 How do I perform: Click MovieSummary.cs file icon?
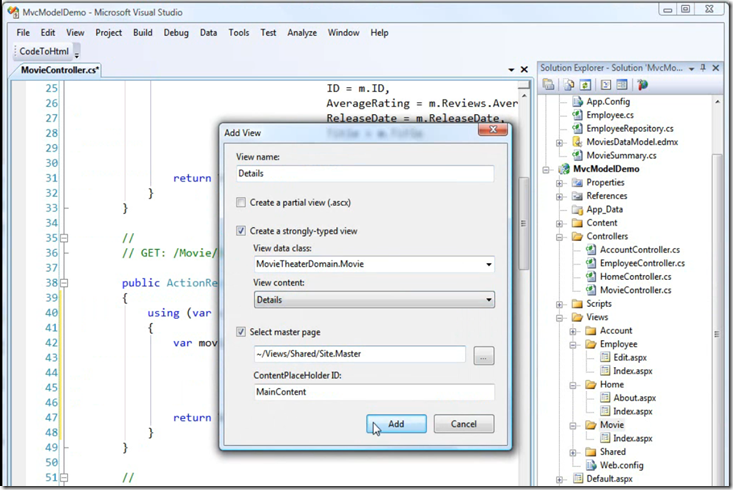[x=577, y=155]
